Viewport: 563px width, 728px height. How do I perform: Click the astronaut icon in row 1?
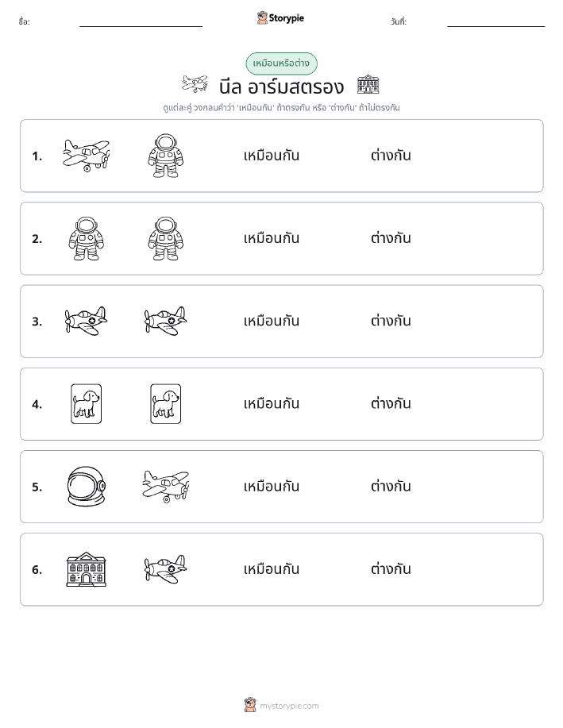[x=166, y=156]
